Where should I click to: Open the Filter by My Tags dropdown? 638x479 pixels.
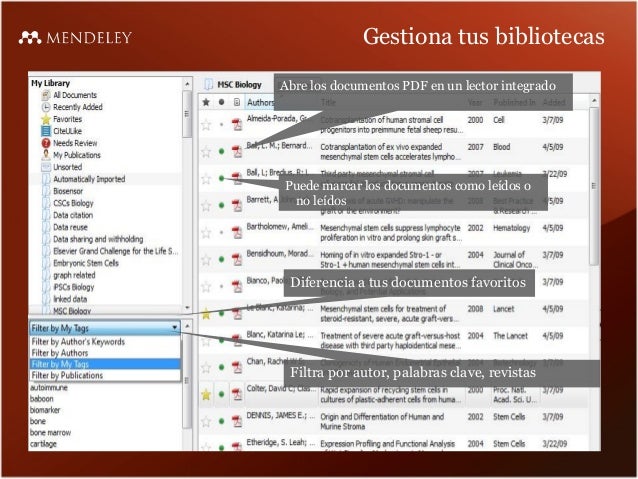coord(105,328)
